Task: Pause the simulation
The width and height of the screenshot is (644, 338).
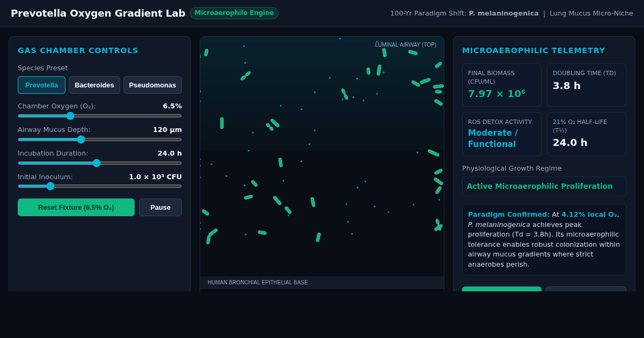Action: click(160, 207)
